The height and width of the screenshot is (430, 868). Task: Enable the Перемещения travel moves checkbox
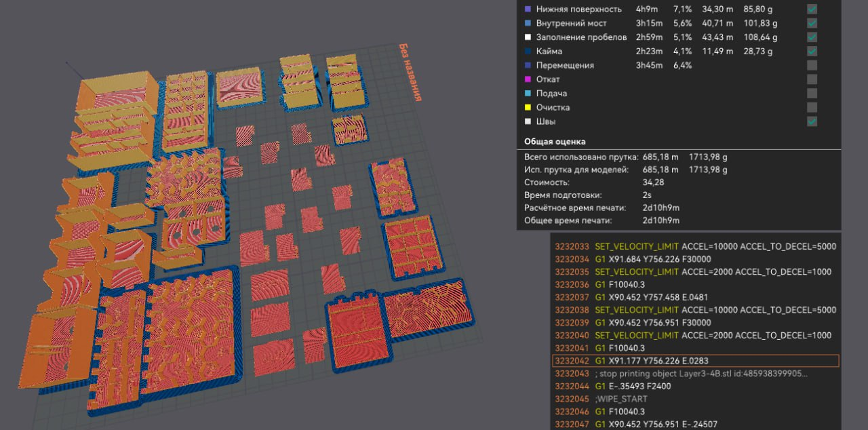tap(812, 65)
